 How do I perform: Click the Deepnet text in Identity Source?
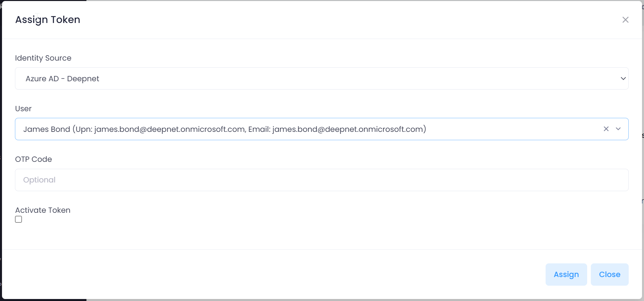tap(83, 79)
